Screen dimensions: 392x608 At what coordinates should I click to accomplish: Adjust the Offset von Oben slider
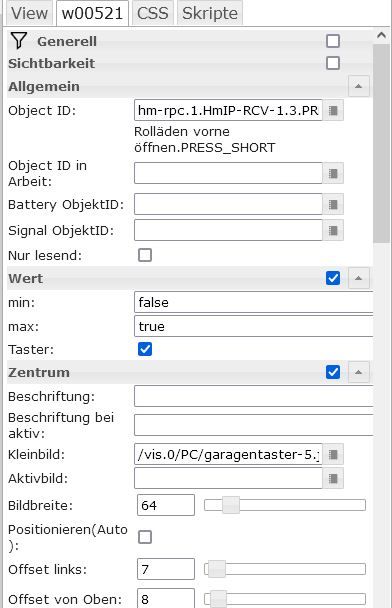pyautogui.click(x=285, y=599)
